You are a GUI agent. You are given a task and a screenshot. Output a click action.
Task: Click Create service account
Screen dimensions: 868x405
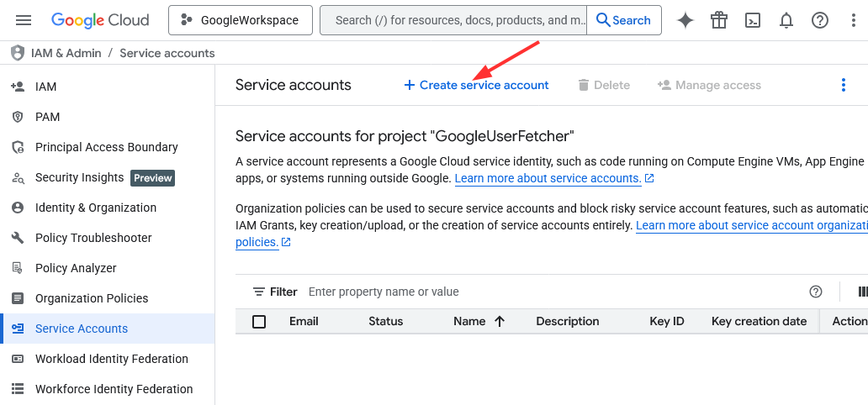[x=476, y=85]
